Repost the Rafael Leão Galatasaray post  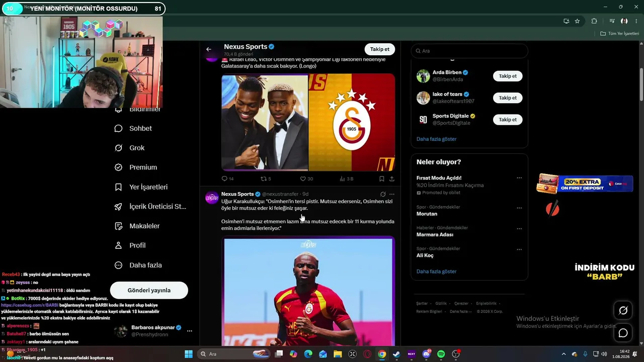coord(266,178)
